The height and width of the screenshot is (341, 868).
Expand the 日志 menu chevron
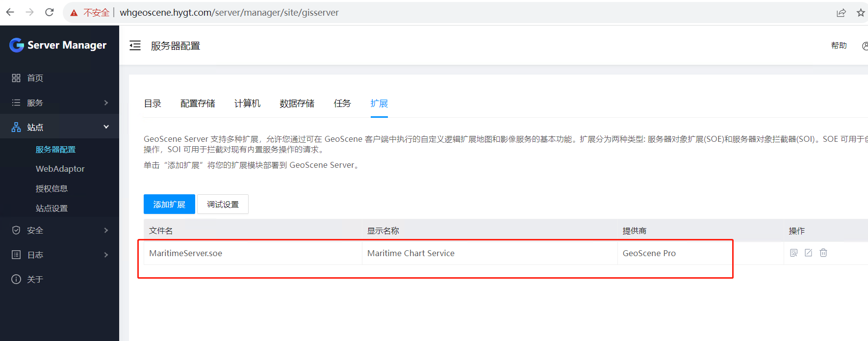point(106,255)
